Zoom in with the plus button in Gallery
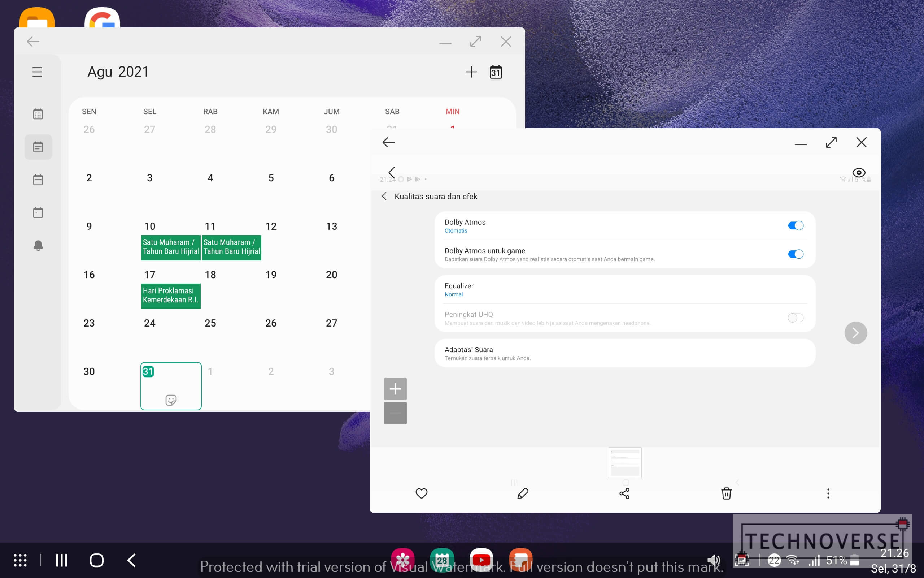Screen dimensions: 924x578 pos(395,389)
